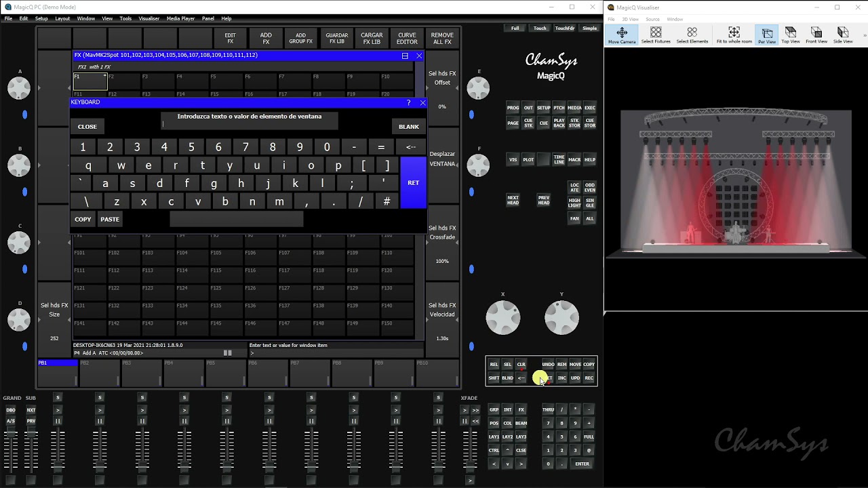The image size is (868, 488).
Task: Click the CUE STK console button
Action: (528, 123)
